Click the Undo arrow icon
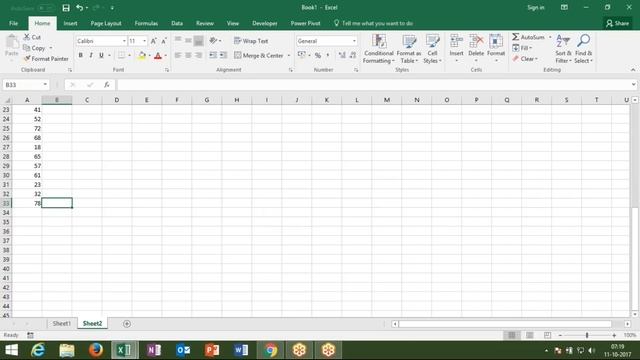This screenshot has height=360, width=640. point(79,8)
